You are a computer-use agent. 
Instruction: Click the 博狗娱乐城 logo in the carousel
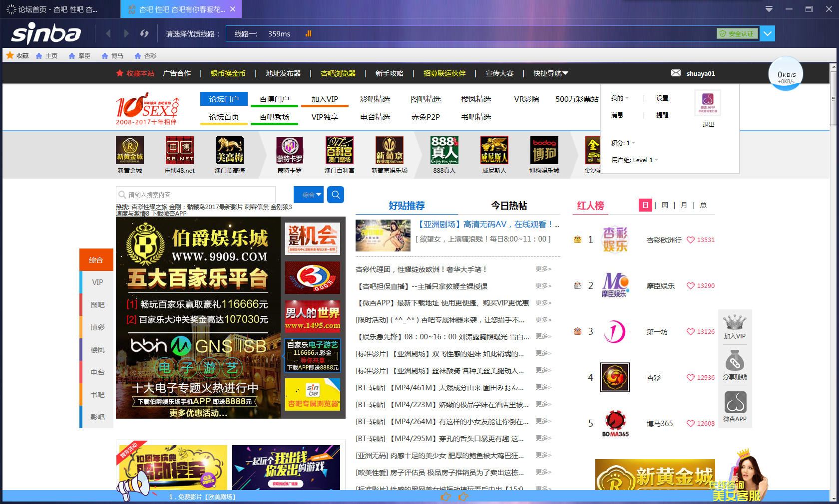click(544, 150)
